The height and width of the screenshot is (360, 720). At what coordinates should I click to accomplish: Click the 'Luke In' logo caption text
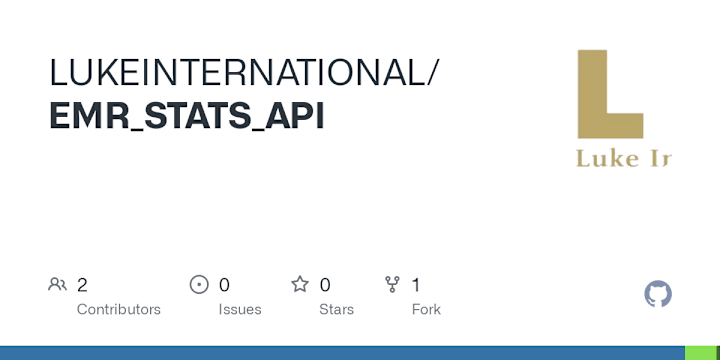pyautogui.click(x=624, y=158)
